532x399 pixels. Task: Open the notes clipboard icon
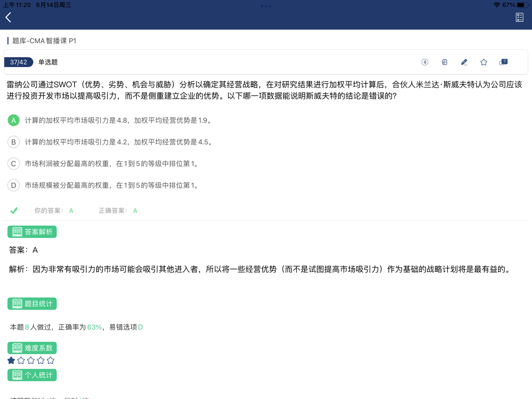[x=444, y=62]
